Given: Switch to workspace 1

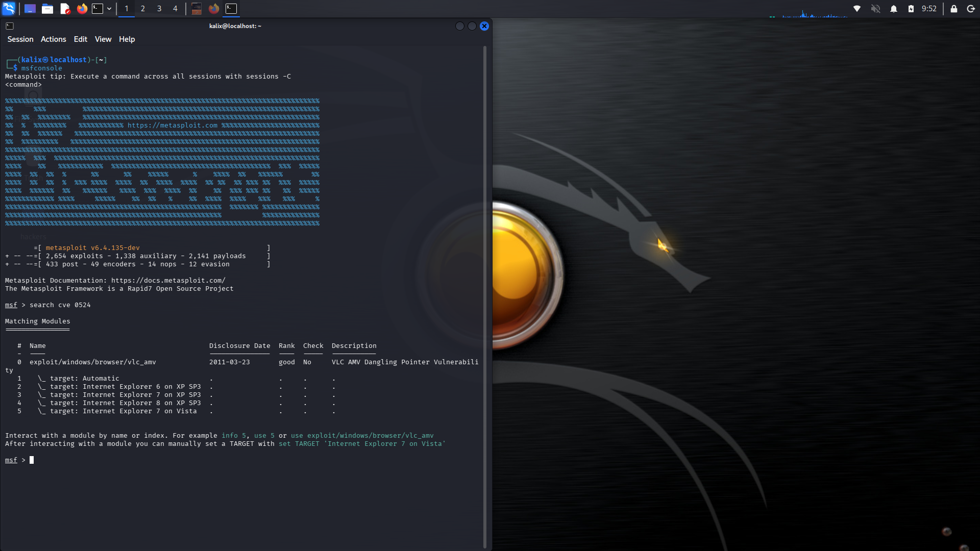Looking at the screenshot, I should click(127, 9).
